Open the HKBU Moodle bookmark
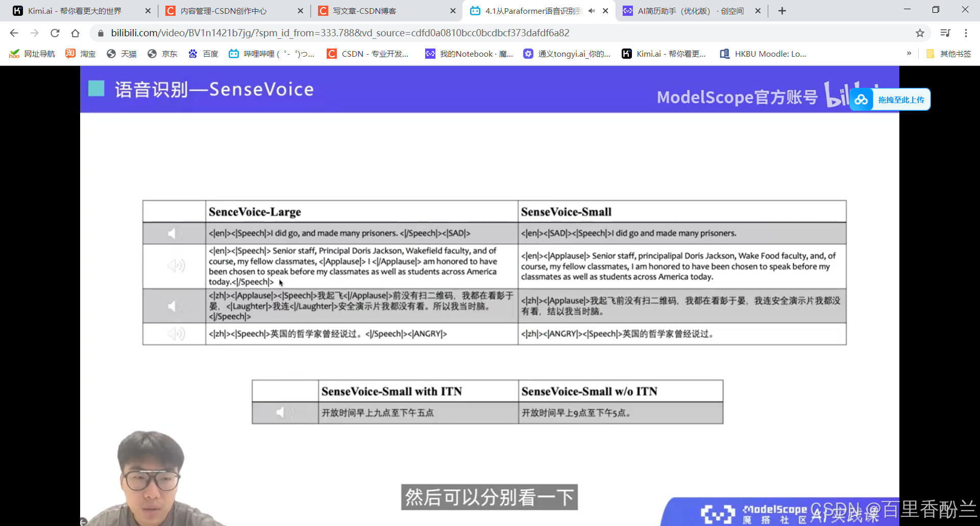Screen dimensions: 980x526 tap(763, 54)
